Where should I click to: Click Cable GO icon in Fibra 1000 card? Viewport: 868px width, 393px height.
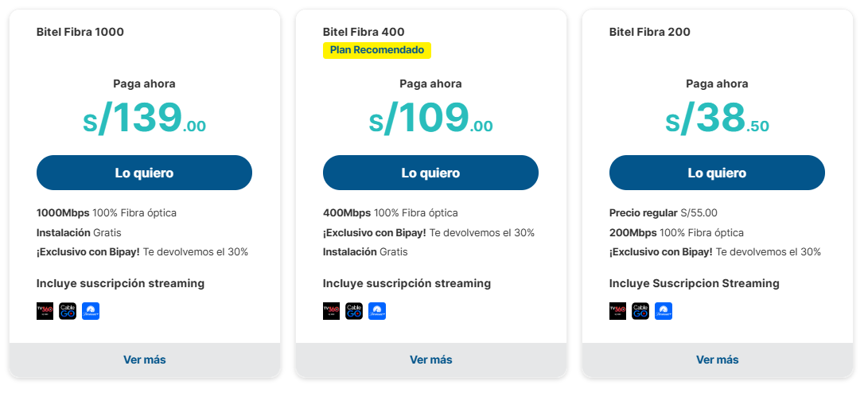68,311
